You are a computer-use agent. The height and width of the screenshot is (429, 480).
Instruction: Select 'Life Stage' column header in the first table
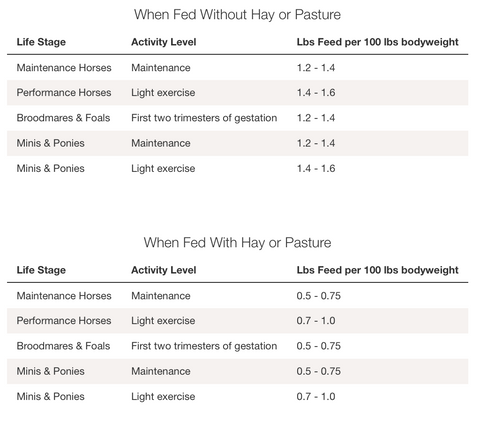[x=41, y=42]
